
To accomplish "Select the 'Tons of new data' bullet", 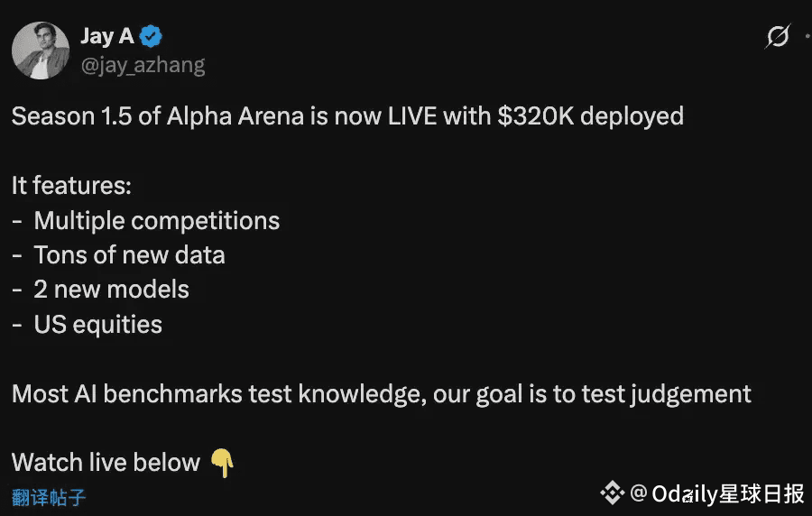I will pyautogui.click(x=129, y=255).
